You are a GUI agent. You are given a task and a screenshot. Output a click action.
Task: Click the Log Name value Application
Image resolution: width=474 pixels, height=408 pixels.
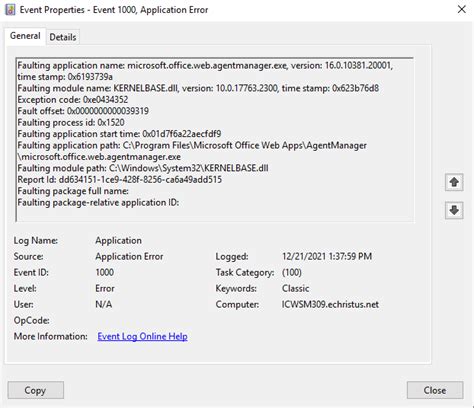click(118, 240)
